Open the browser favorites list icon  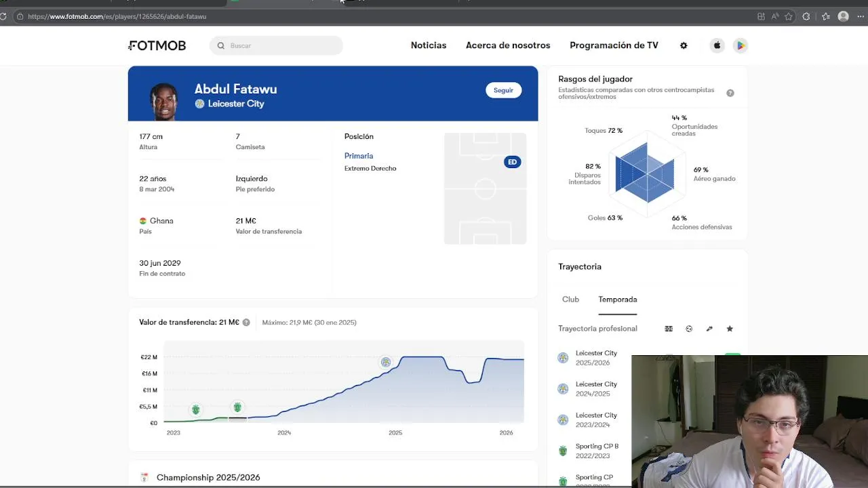[x=826, y=16]
